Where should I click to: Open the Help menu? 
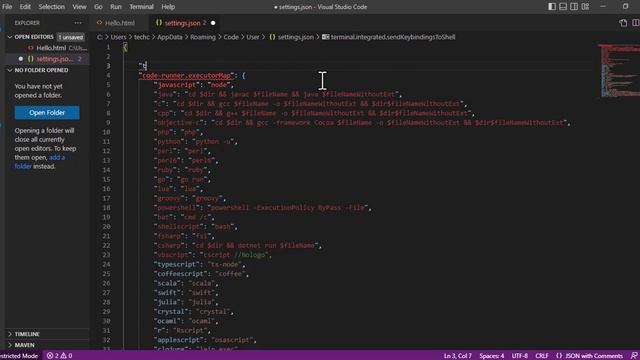pyautogui.click(x=168, y=7)
